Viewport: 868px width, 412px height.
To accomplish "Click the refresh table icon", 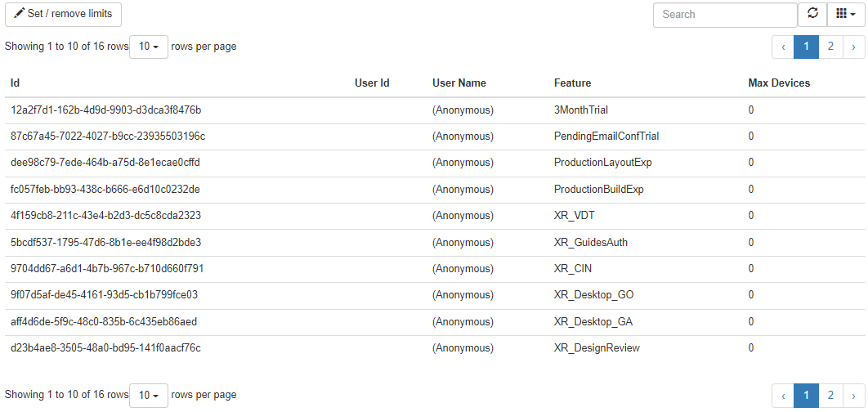I will click(x=812, y=14).
